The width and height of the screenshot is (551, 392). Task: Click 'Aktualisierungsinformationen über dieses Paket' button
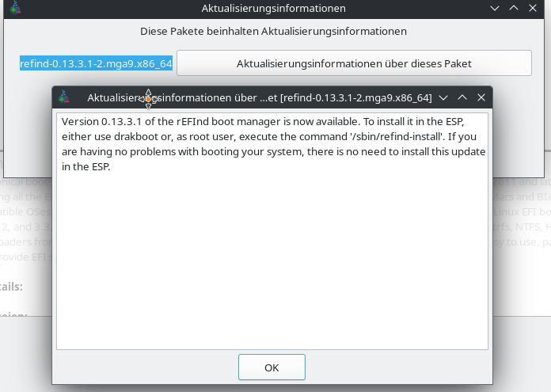click(354, 63)
